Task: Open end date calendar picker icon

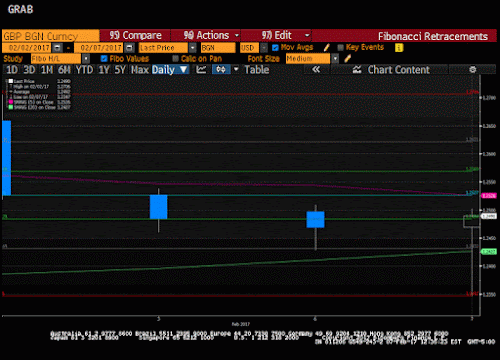Action: 130,48
